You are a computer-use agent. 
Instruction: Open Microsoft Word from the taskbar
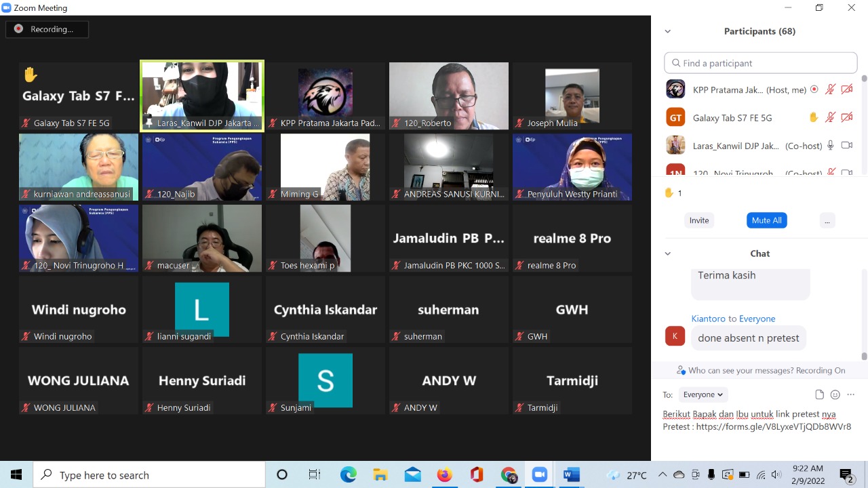point(572,475)
